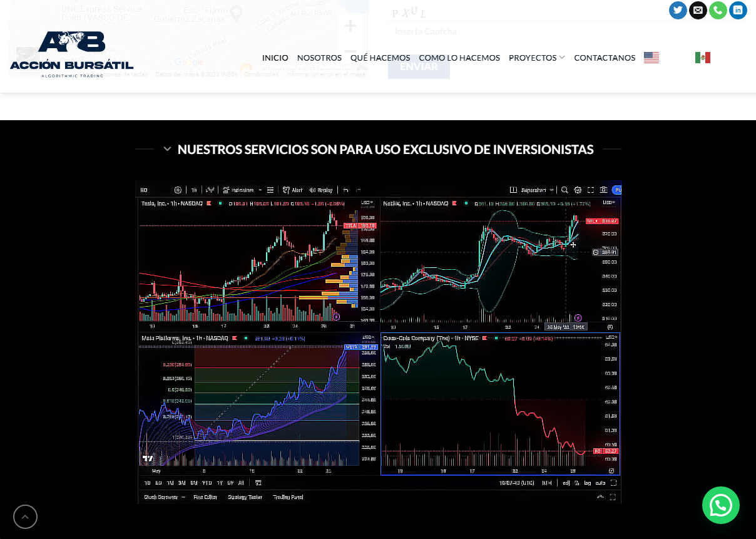
Task: Select the All date range
Action: 241,483
